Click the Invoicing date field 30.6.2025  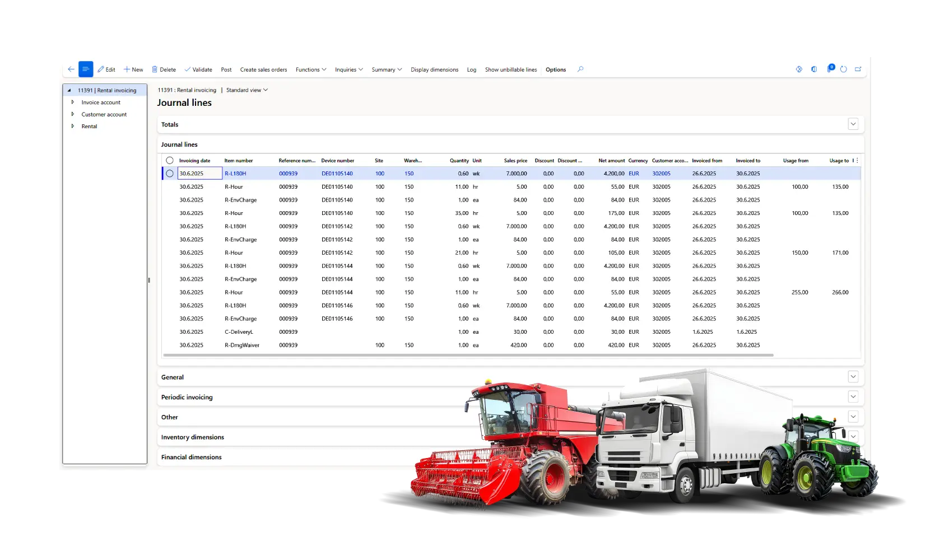(x=199, y=174)
